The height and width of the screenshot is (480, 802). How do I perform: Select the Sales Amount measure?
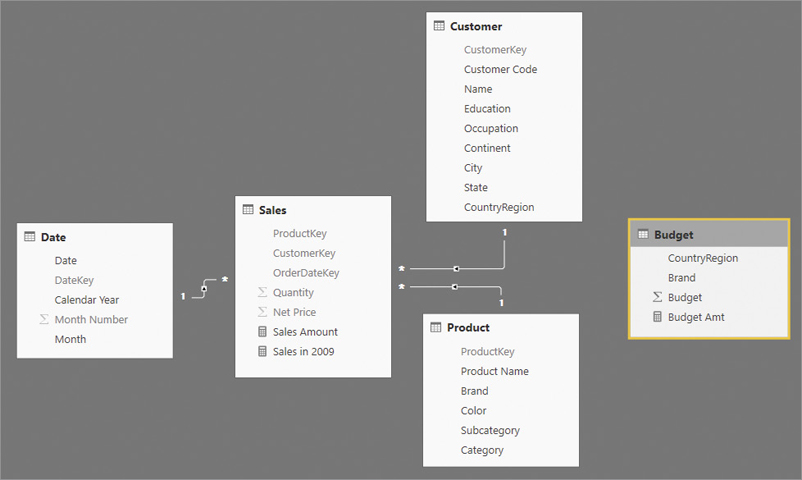[x=305, y=332]
